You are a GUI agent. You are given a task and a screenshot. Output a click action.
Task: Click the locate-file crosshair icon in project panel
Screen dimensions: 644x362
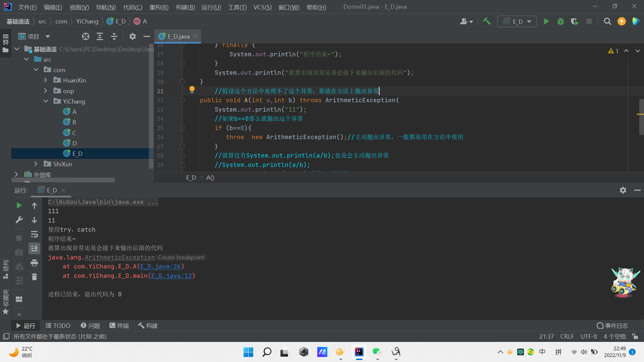(86, 37)
